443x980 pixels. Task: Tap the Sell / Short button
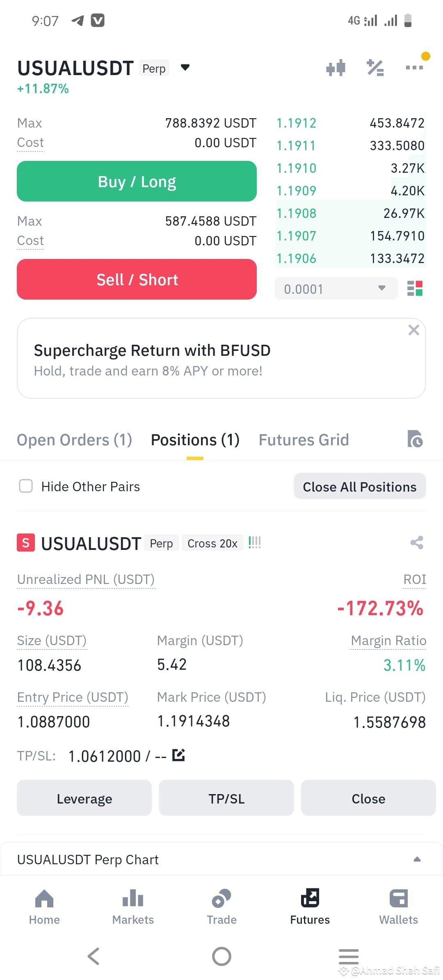[x=137, y=279]
